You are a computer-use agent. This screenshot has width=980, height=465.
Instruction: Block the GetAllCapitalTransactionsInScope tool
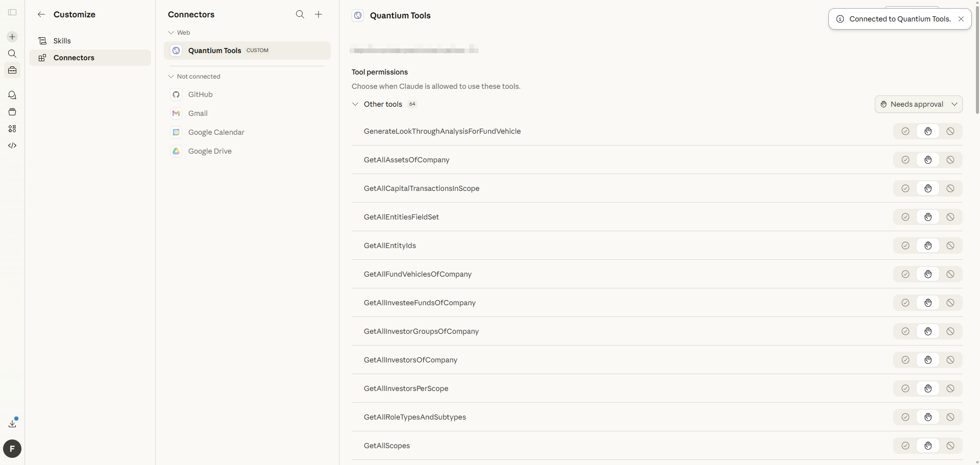click(x=950, y=188)
